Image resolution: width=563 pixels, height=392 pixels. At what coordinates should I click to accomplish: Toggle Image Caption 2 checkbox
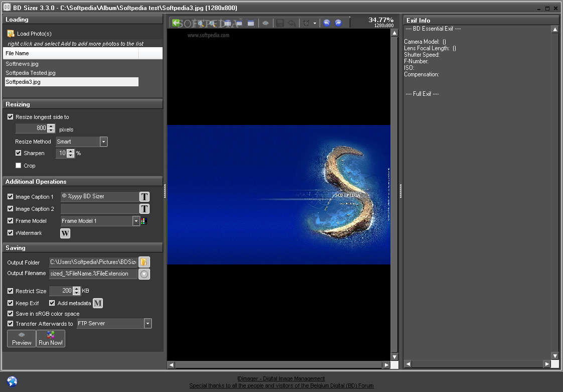coord(10,208)
